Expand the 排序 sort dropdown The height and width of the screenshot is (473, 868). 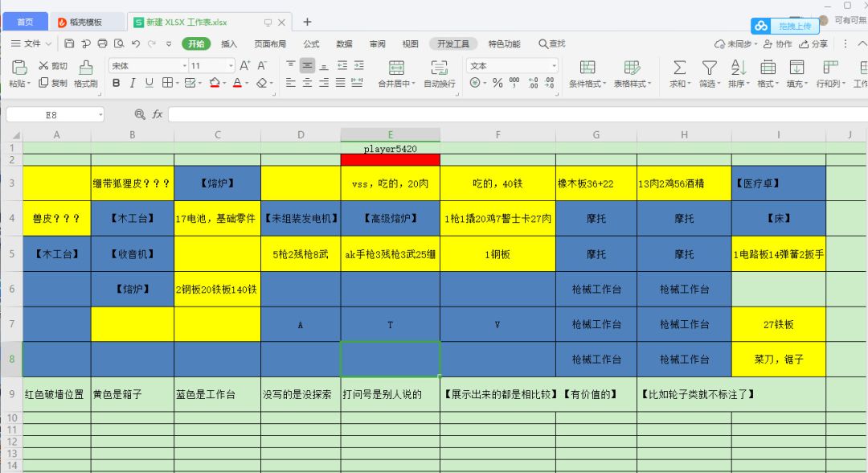748,84
